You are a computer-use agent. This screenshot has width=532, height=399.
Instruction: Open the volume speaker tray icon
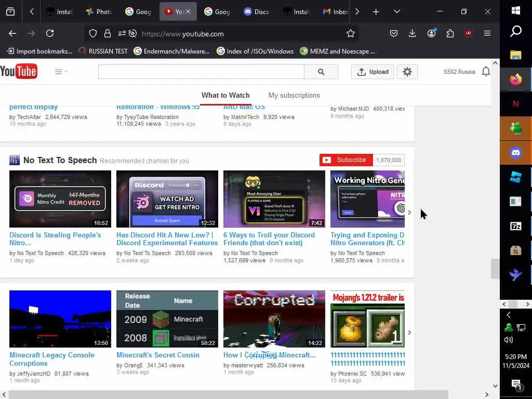pos(509,340)
